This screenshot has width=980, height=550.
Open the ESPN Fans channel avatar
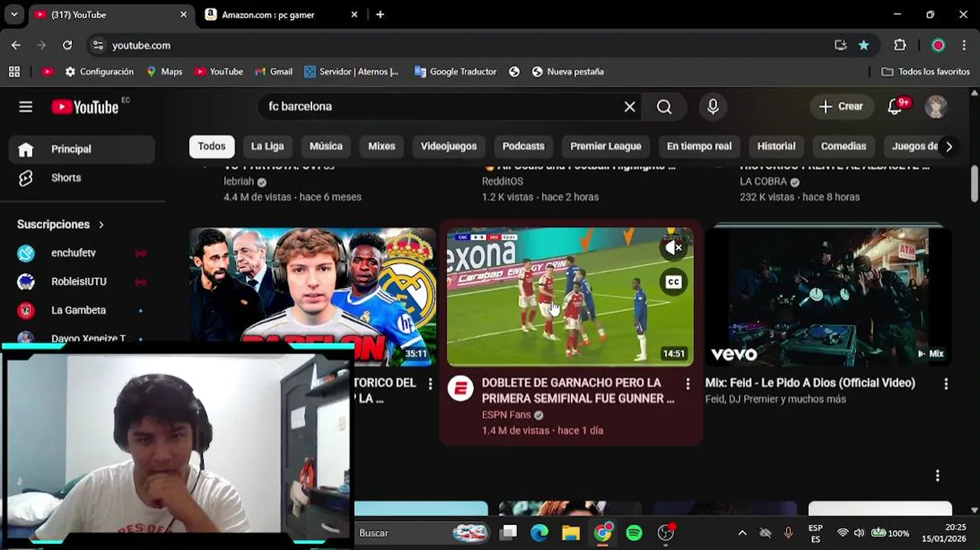(x=460, y=388)
